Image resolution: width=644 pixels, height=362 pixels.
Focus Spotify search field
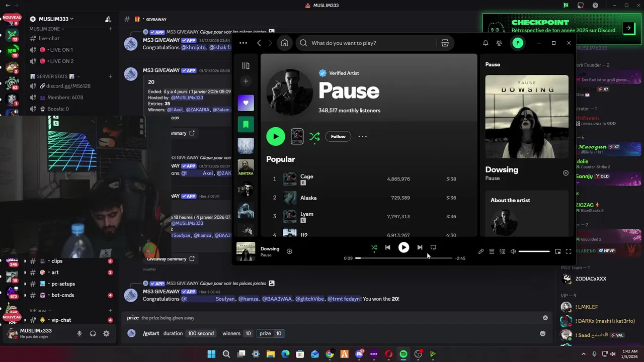click(x=366, y=43)
